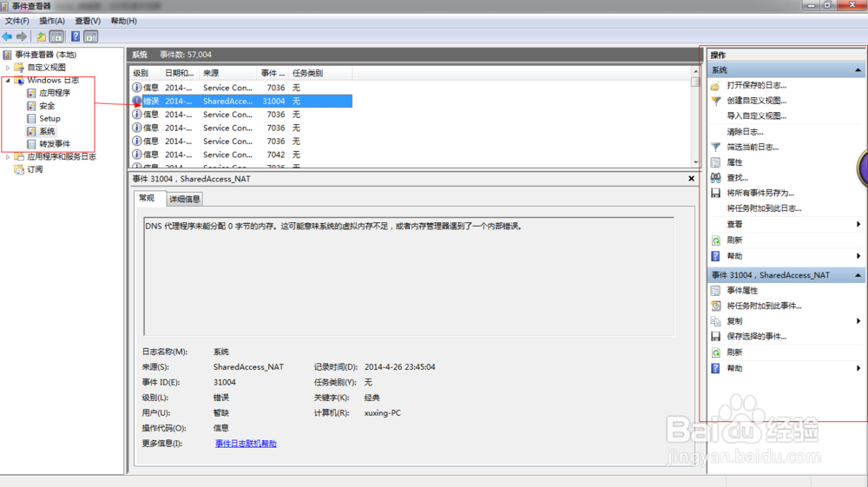
Task: Go back with the blue back arrow
Action: click(7, 36)
